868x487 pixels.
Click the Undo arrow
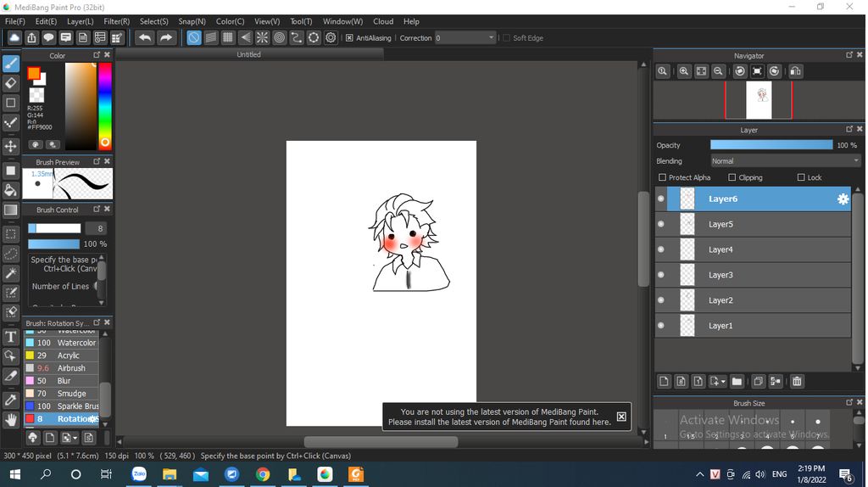click(x=145, y=37)
